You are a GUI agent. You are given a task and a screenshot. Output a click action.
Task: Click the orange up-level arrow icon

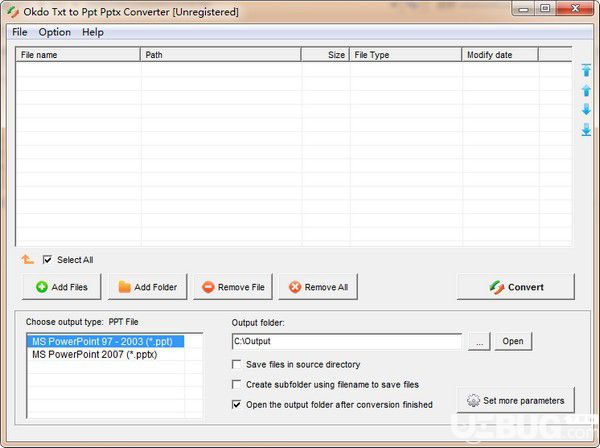tap(27, 259)
